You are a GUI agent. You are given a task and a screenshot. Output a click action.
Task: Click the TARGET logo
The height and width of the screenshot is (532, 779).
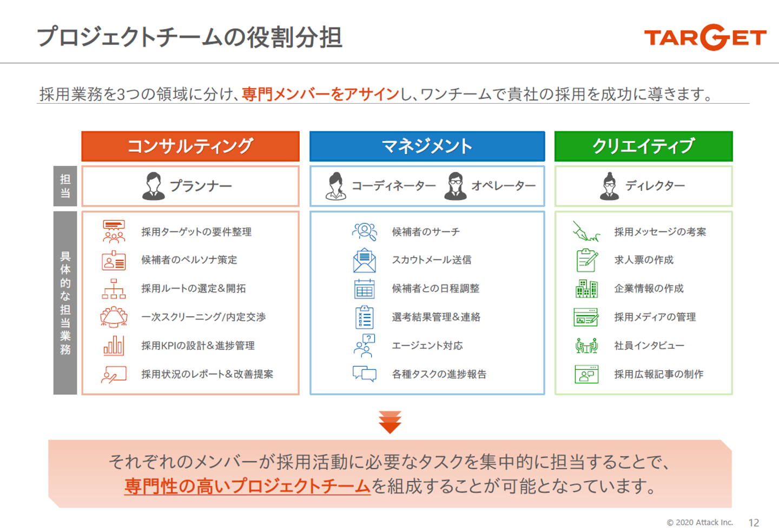click(705, 37)
